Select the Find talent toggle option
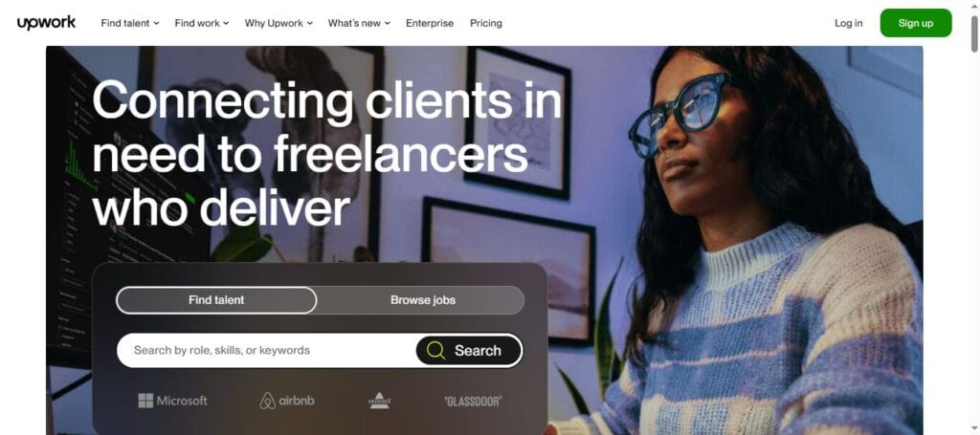This screenshot has height=435, width=980. [216, 300]
